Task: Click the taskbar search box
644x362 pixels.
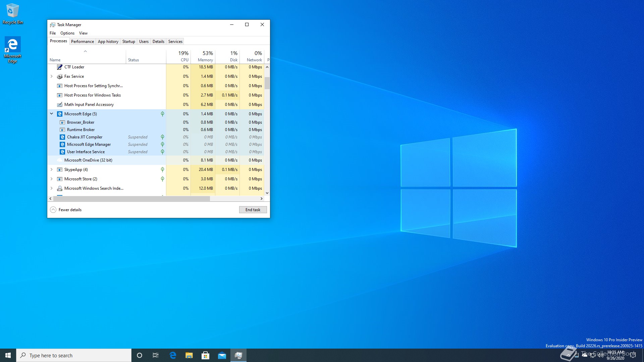Action: 74,355
